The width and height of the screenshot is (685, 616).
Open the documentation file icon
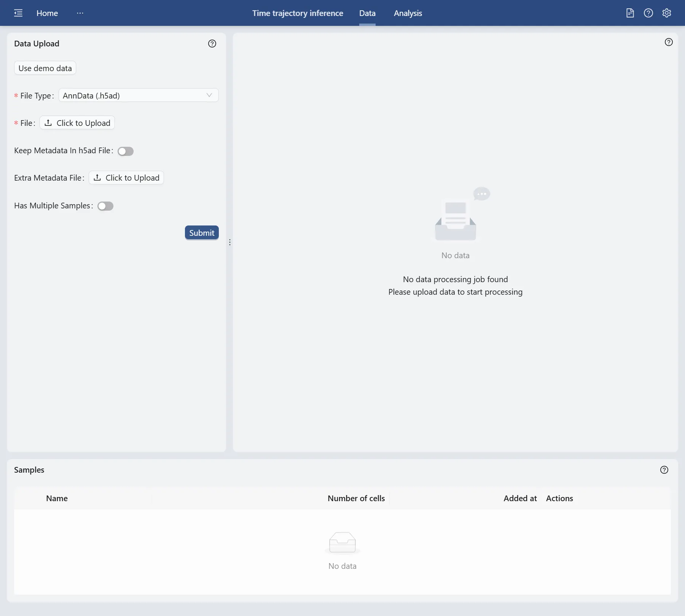pos(630,13)
